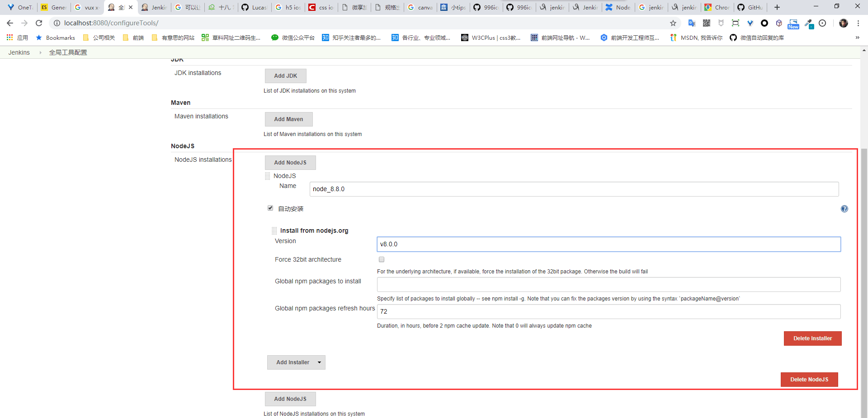
Task: Open the 微信自动回复的库 bookmark
Action: point(757,38)
